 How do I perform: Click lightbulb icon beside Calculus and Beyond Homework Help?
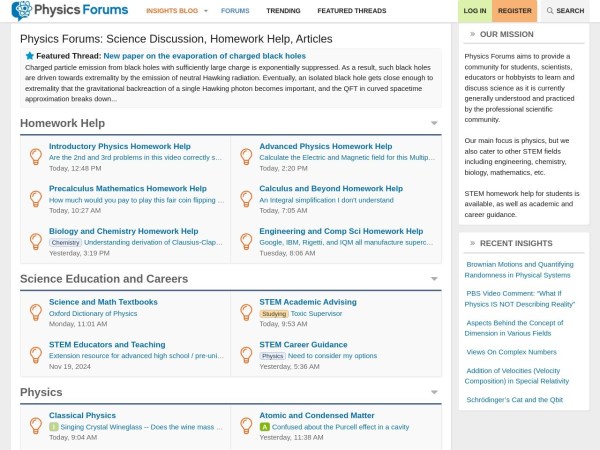(x=245, y=198)
